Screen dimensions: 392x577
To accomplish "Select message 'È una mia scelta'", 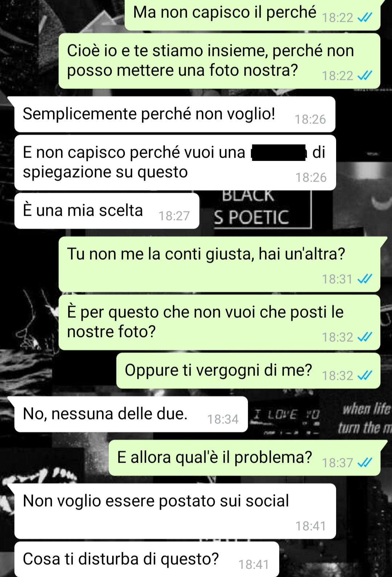I will pos(107,211).
